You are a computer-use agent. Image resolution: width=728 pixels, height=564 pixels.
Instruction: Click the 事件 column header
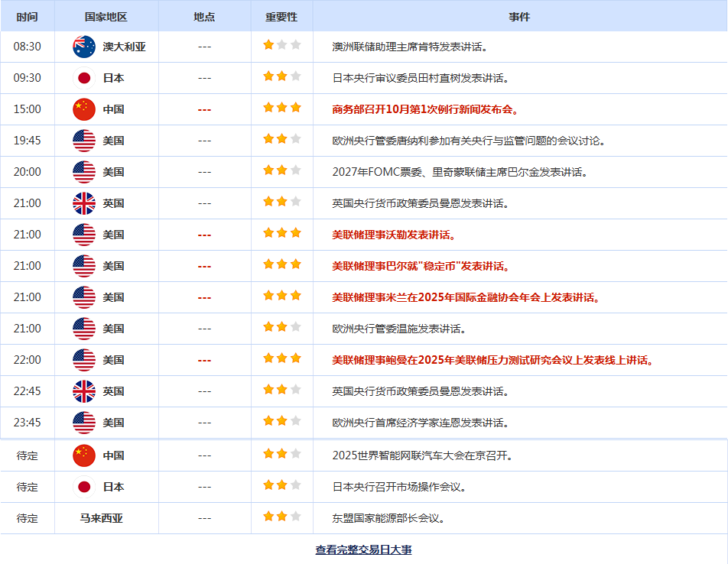[519, 16]
